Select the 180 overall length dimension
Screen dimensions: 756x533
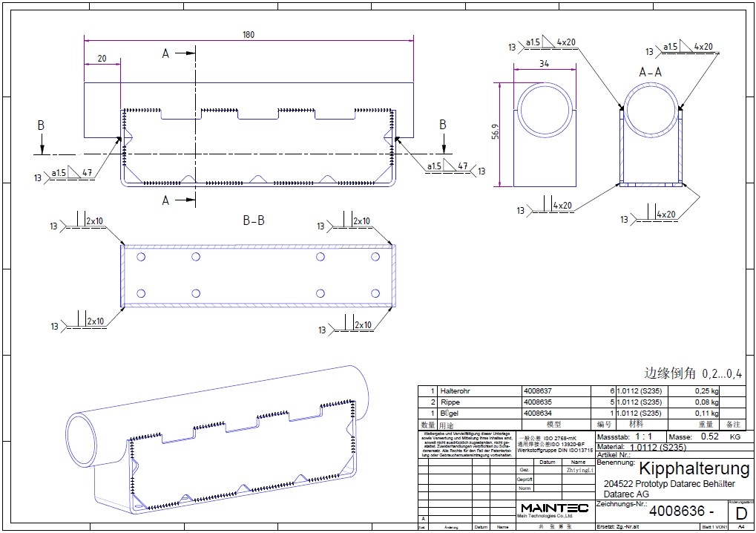249,35
